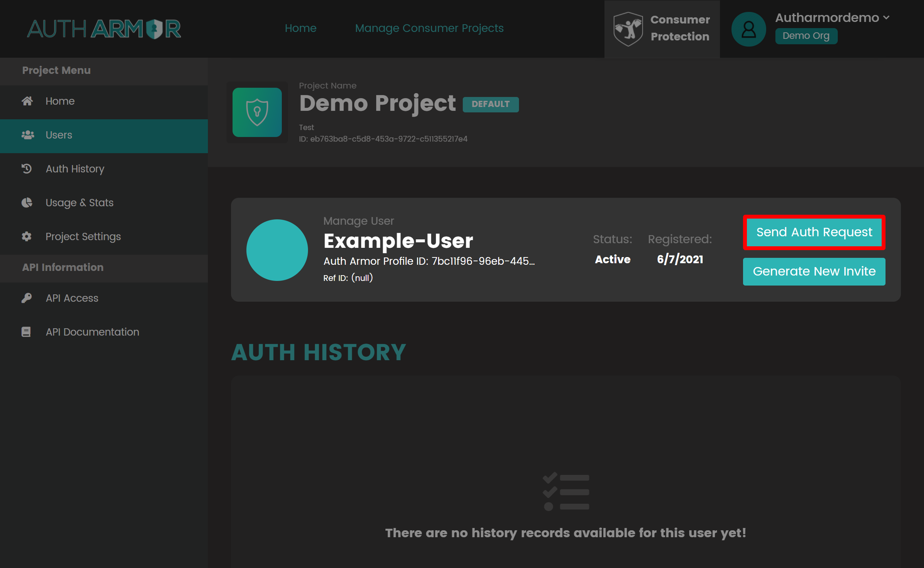Screen dimensions: 924x568
Task: Open Auth History menu item
Action: coord(104,169)
